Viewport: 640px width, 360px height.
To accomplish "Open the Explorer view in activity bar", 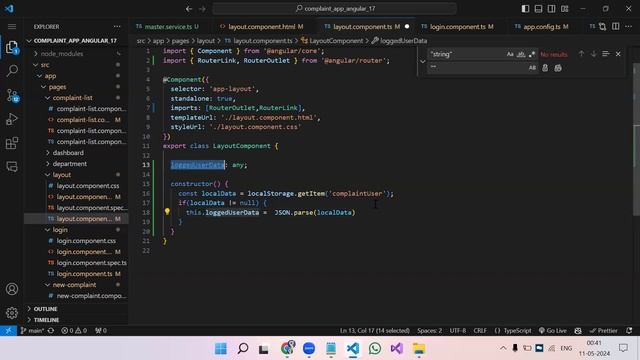I will coord(12,47).
